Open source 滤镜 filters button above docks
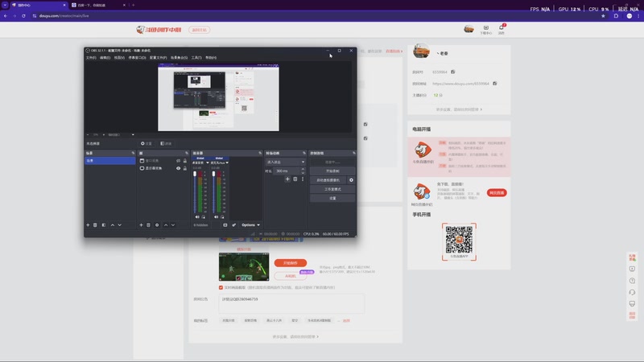The height and width of the screenshot is (362, 644). click(x=166, y=144)
